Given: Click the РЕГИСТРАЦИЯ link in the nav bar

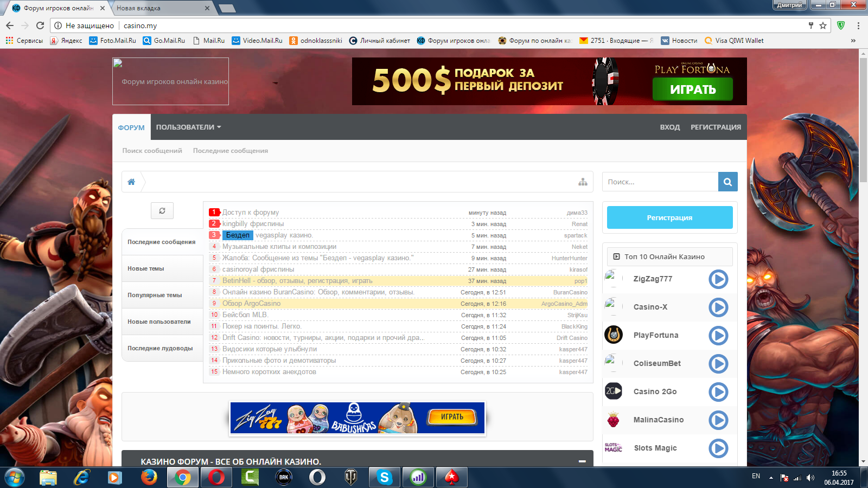Looking at the screenshot, I should click(x=716, y=127).
